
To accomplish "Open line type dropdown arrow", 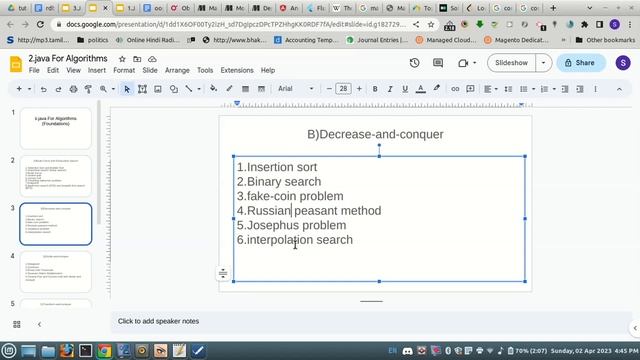I will [199, 89].
